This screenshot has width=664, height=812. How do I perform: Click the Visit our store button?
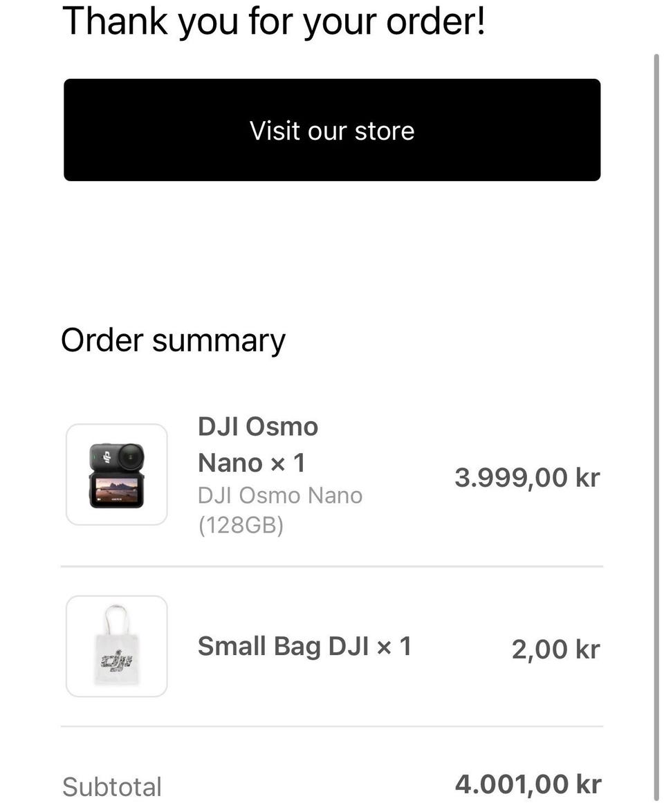click(332, 130)
